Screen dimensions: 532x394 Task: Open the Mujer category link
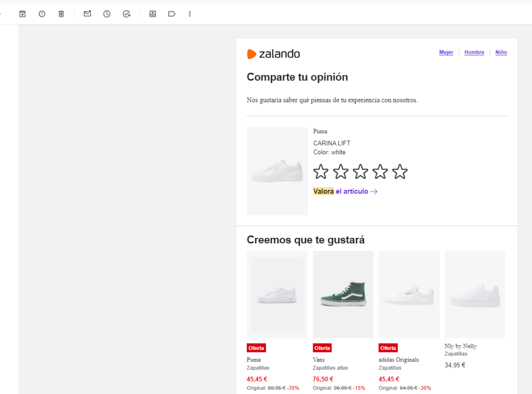coord(446,52)
